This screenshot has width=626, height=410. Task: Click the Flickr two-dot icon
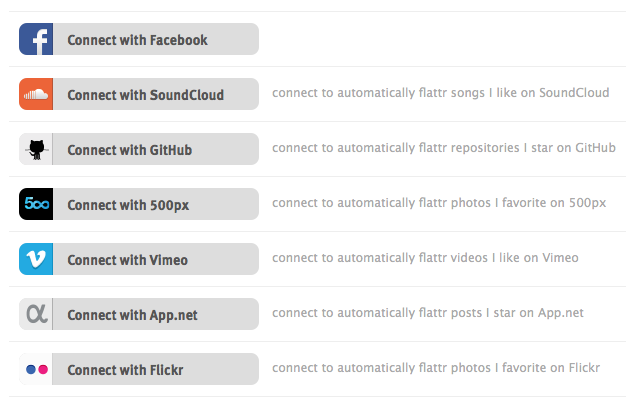click(36, 369)
